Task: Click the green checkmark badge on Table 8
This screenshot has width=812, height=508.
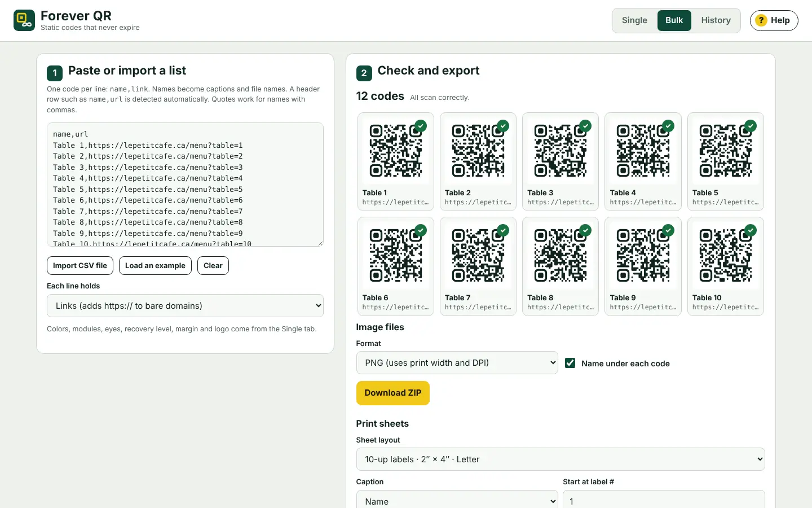Action: [585, 230]
